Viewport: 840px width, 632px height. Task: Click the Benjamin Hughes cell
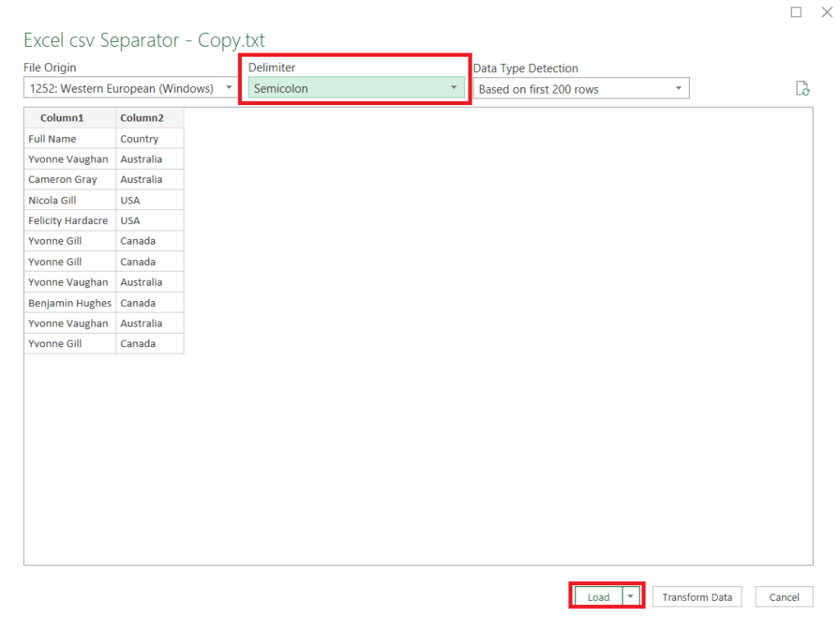pos(70,302)
